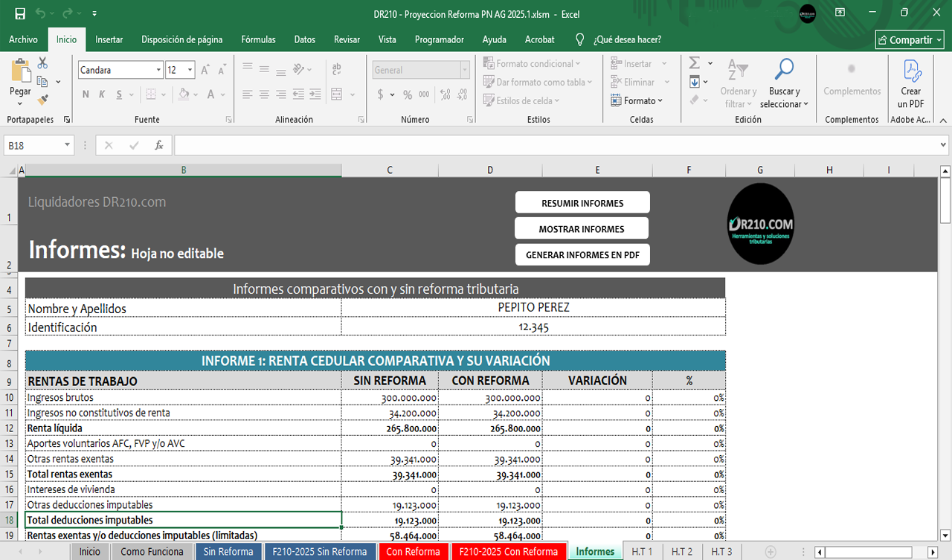This screenshot has height=560, width=952.
Task: Click the fill color paint bucket
Action: 184,94
